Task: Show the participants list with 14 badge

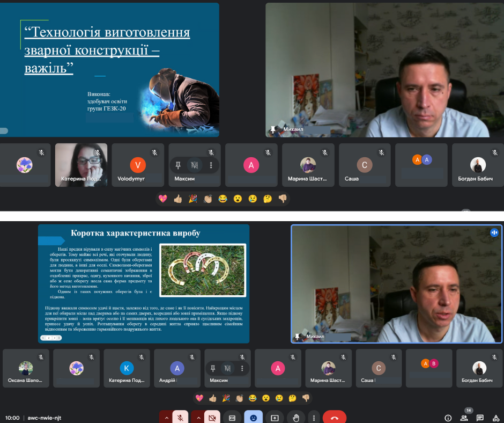Action: pos(464,418)
